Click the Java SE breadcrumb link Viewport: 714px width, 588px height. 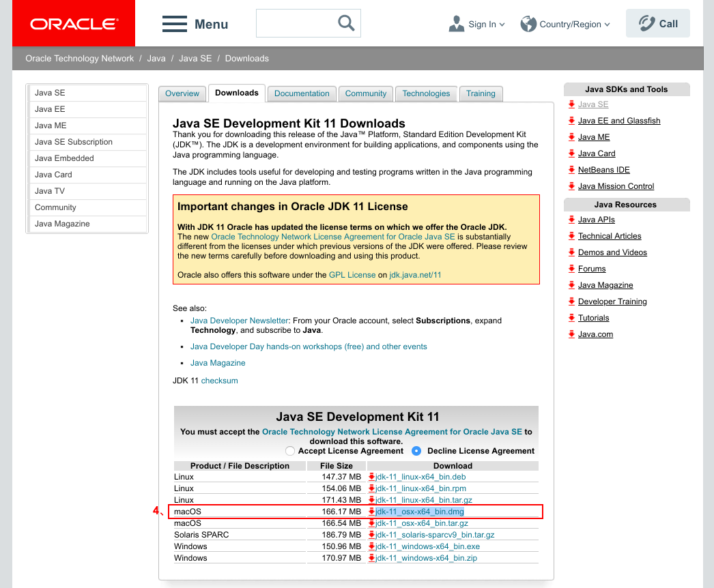pyautogui.click(x=195, y=58)
